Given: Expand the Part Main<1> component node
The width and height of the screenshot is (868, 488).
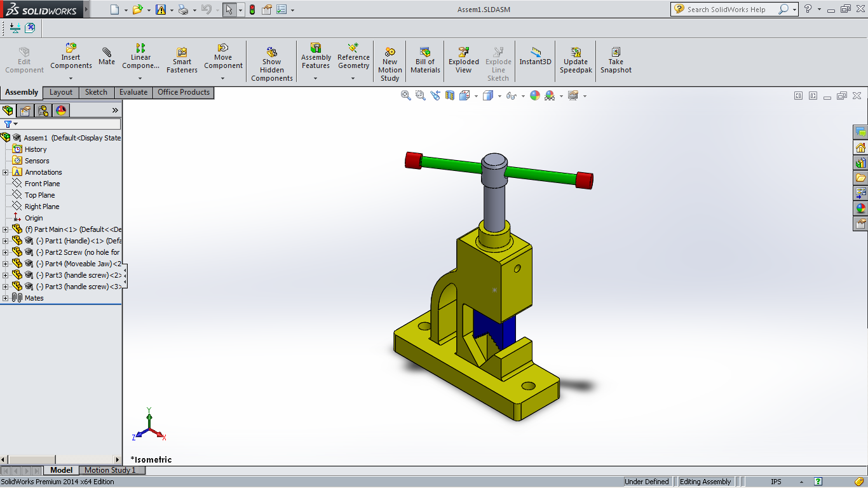Looking at the screenshot, I should [x=6, y=229].
